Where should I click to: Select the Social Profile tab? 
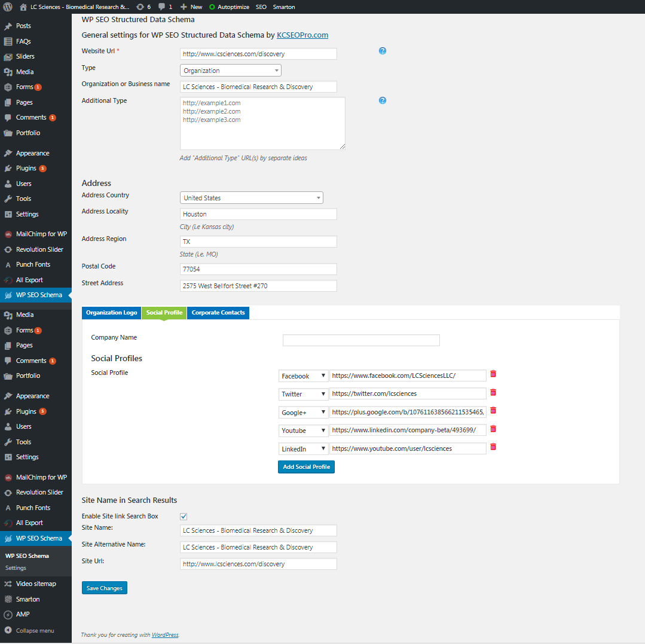[164, 313]
